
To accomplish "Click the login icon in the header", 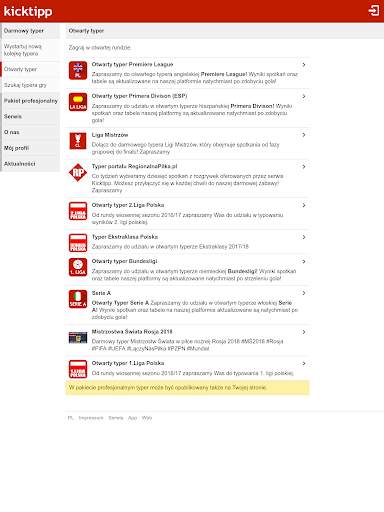I will click(x=374, y=11).
